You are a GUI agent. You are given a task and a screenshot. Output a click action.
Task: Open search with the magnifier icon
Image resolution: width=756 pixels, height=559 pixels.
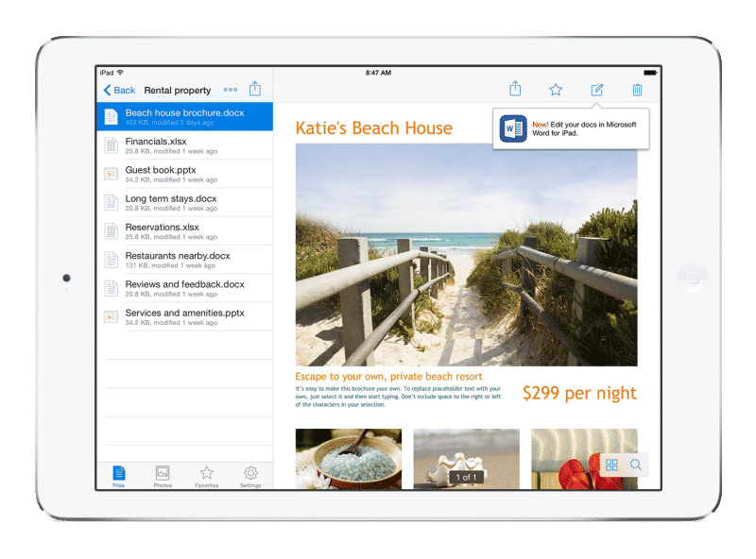click(x=636, y=465)
